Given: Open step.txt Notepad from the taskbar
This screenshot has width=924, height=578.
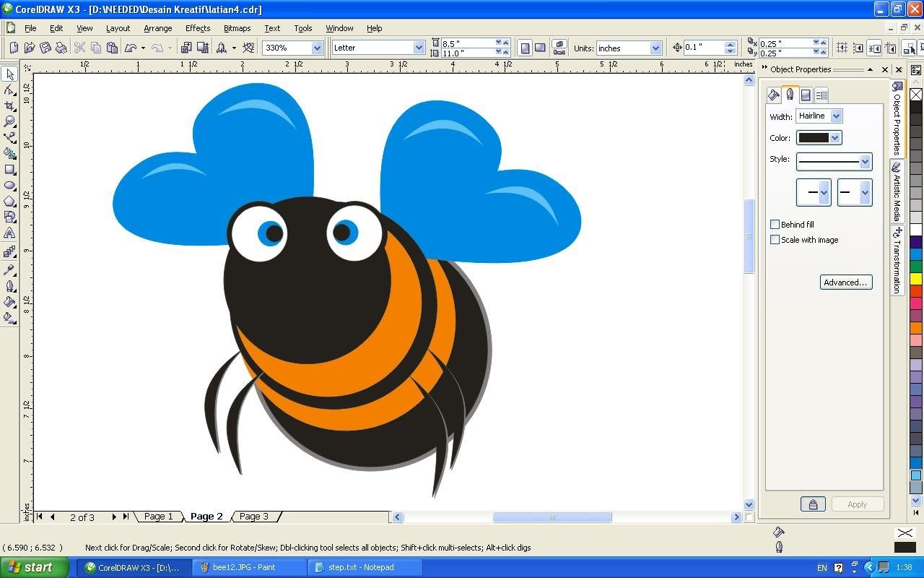Looking at the screenshot, I should 361,567.
